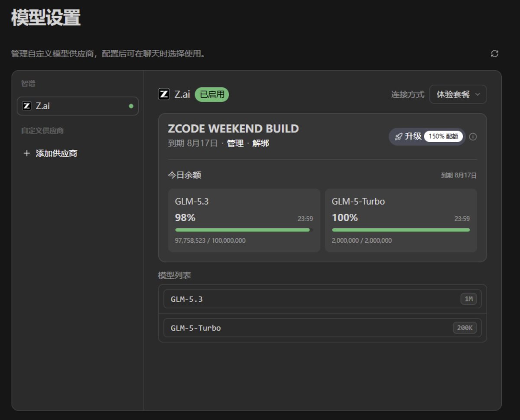Click the info icon beside 升级 button
Screen dimensions: 520x420
pos(473,137)
